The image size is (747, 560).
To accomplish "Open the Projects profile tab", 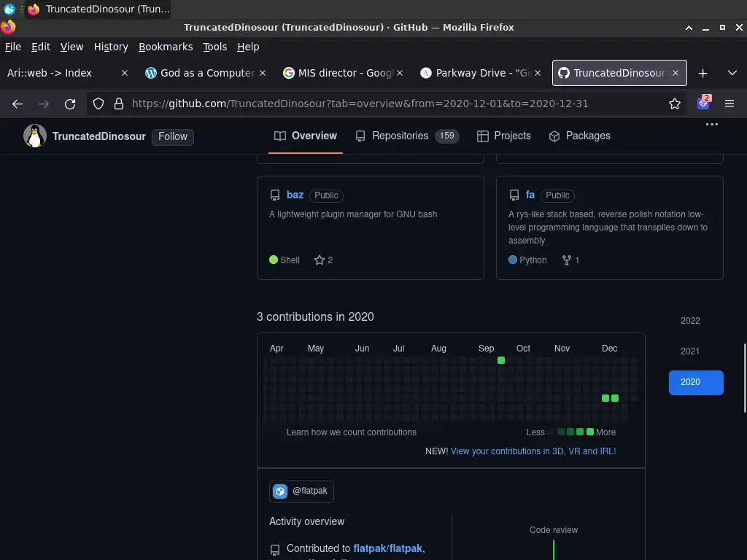I will tap(503, 136).
